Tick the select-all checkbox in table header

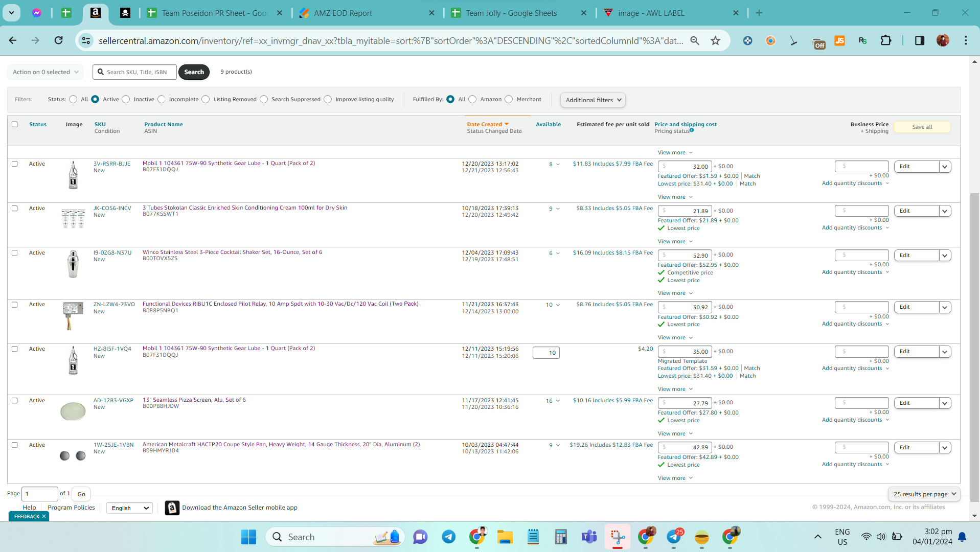coord(15,124)
